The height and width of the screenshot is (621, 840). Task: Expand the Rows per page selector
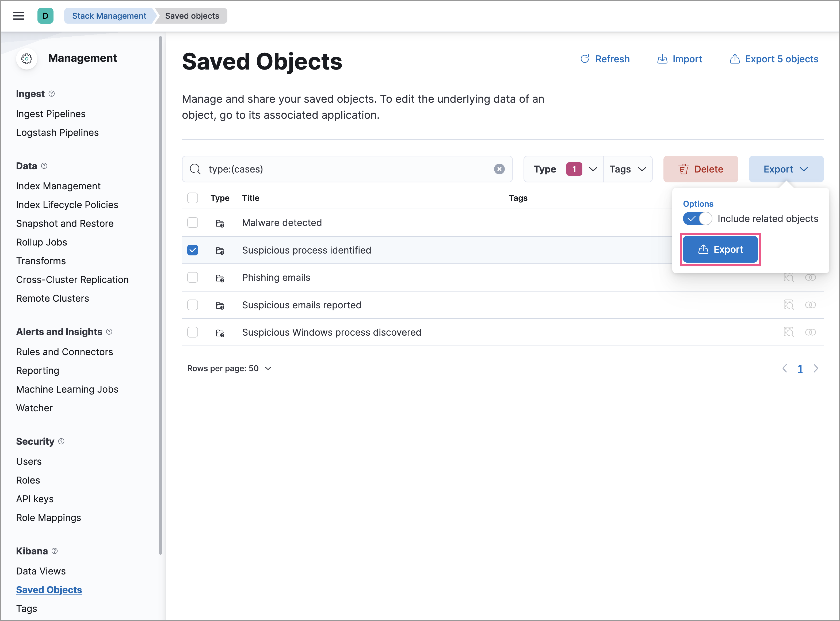(x=229, y=369)
